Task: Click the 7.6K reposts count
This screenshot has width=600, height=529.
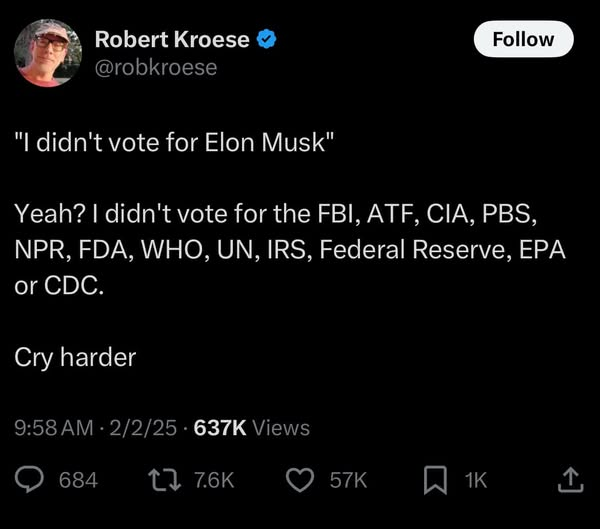Action: [x=212, y=480]
